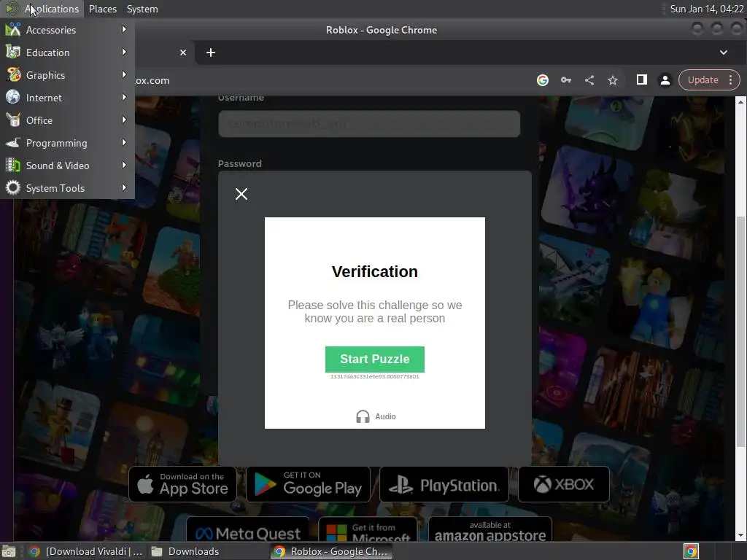Screen dimensions: 747x560
Task: Open the System menu
Action: point(142,9)
